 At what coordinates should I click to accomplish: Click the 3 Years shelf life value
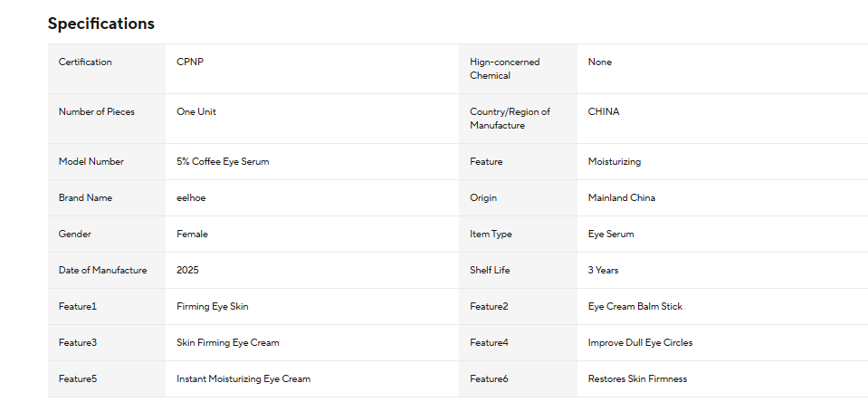603,270
